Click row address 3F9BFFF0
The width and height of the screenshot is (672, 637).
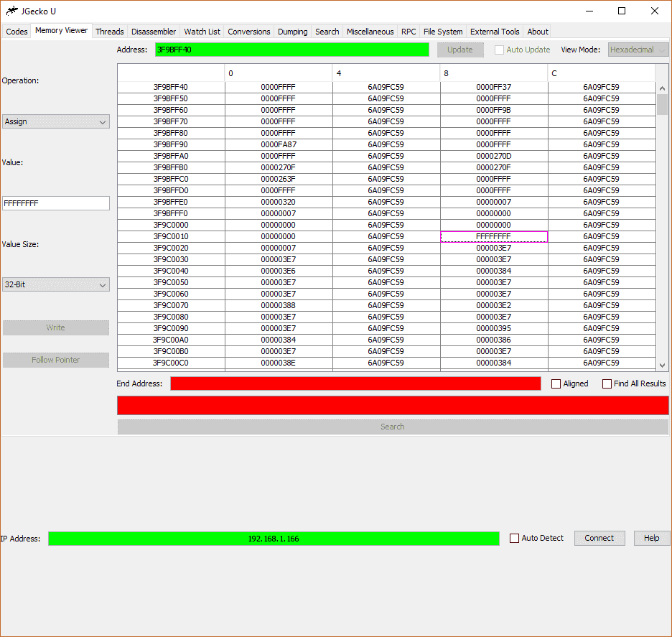(171, 213)
